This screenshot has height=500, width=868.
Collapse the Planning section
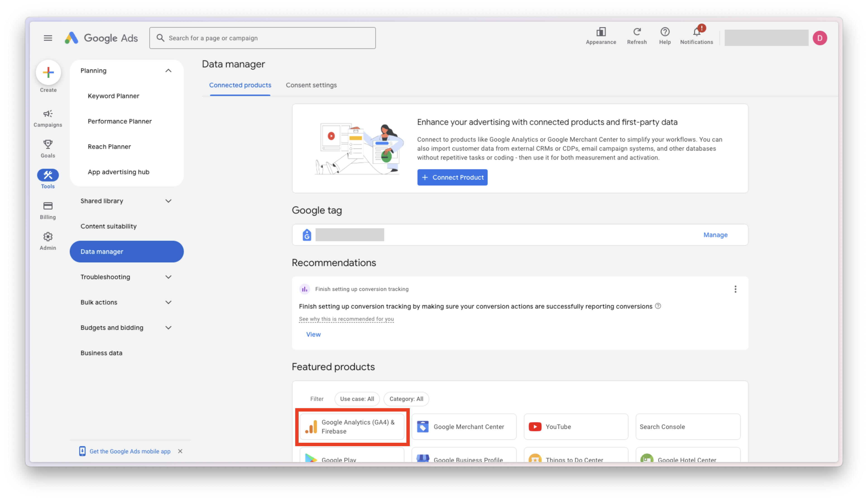168,70
